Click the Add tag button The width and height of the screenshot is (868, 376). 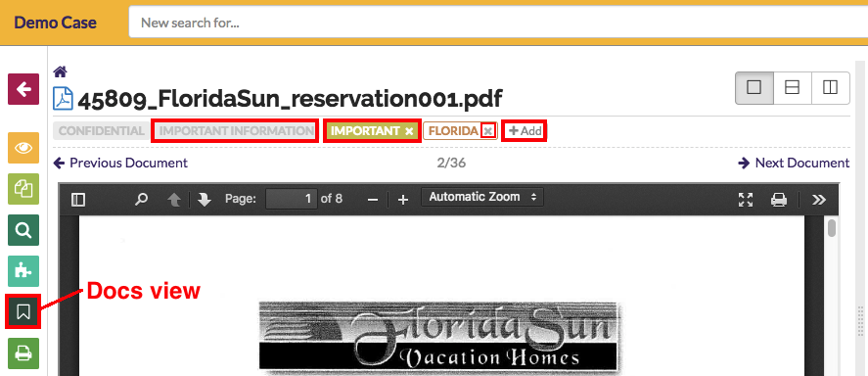tap(525, 131)
